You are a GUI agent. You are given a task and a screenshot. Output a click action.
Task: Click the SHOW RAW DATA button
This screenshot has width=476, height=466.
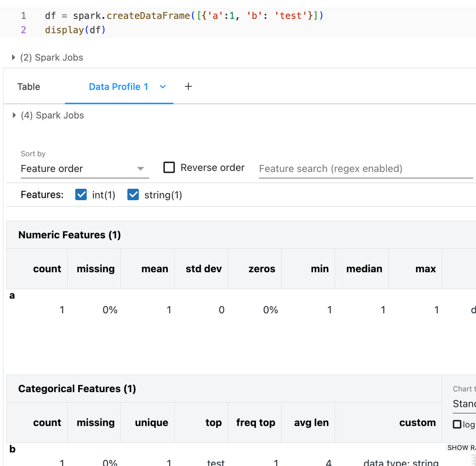click(461, 447)
